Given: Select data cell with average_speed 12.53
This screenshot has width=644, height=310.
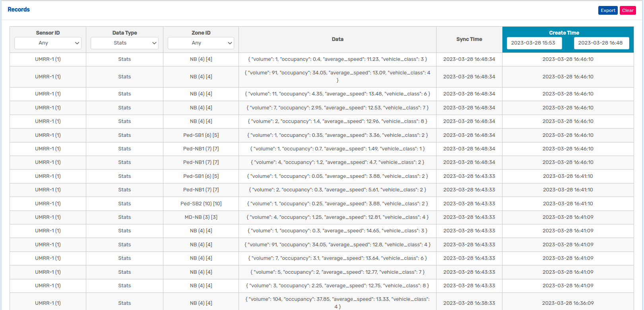Looking at the screenshot, I should (x=338, y=108).
